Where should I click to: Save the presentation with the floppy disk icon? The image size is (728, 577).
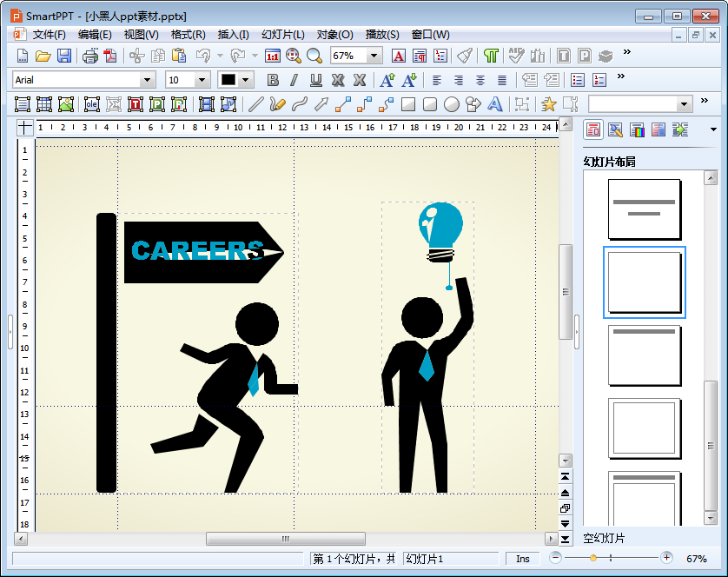pos(64,56)
